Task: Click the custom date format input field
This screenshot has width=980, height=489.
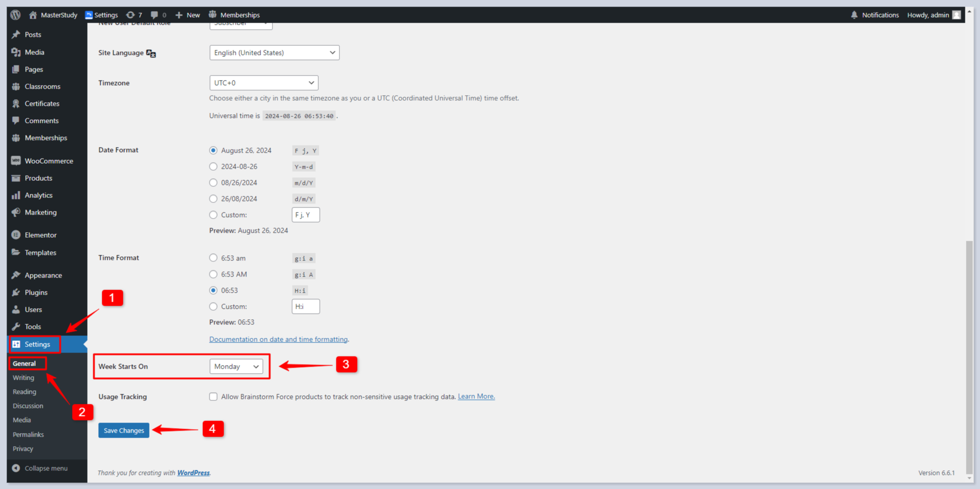Action: click(x=305, y=215)
